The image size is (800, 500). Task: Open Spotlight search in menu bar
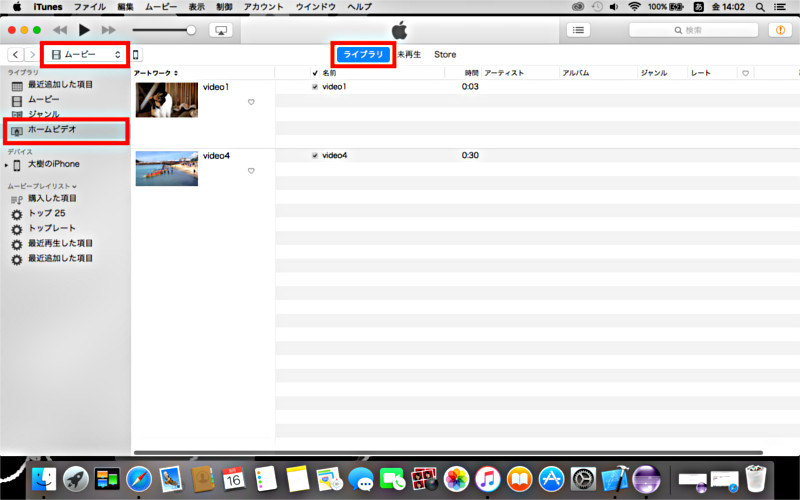(x=760, y=7)
